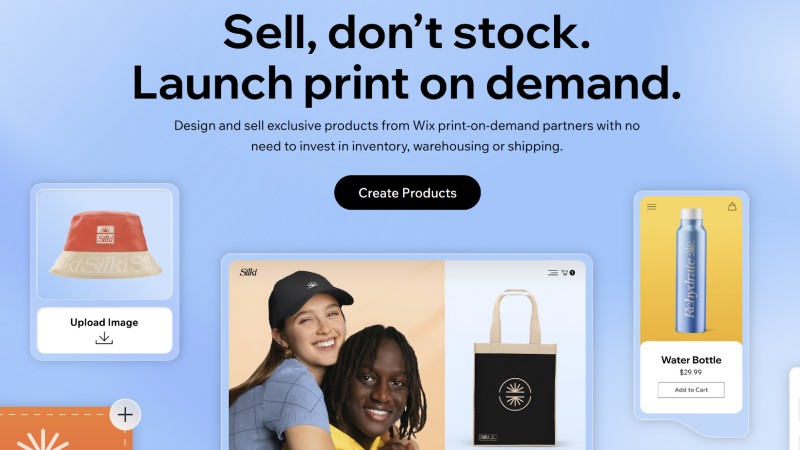Image resolution: width=800 pixels, height=450 pixels.
Task: Select the red bucket hat thumbnail
Action: coord(105,244)
